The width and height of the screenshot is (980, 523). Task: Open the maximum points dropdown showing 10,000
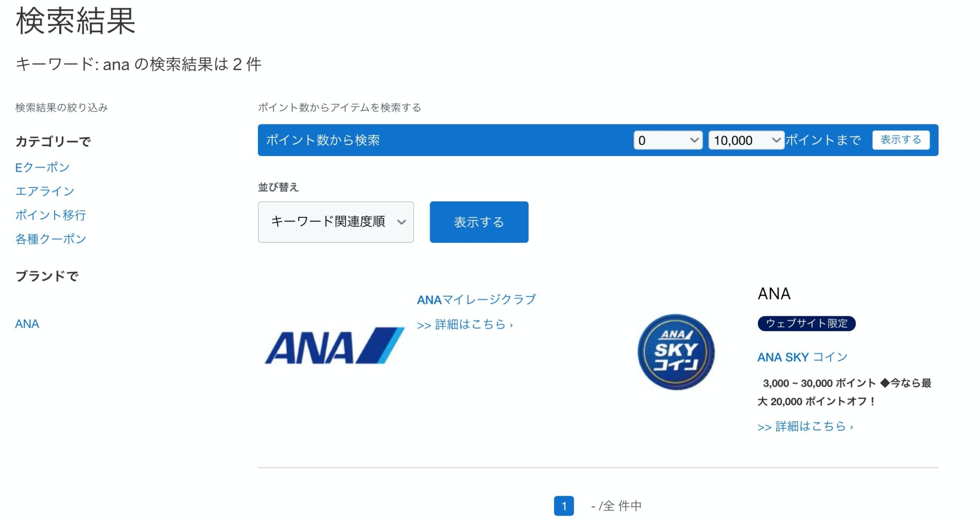[x=746, y=140]
